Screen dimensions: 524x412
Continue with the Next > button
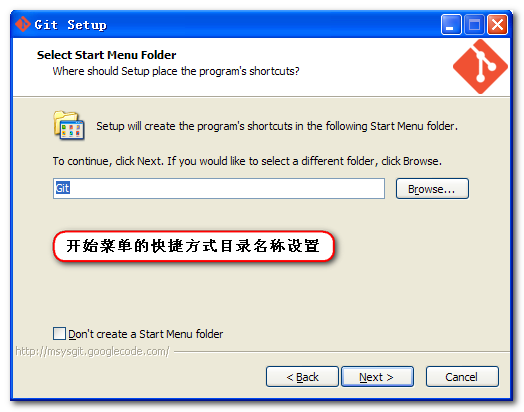tap(377, 377)
